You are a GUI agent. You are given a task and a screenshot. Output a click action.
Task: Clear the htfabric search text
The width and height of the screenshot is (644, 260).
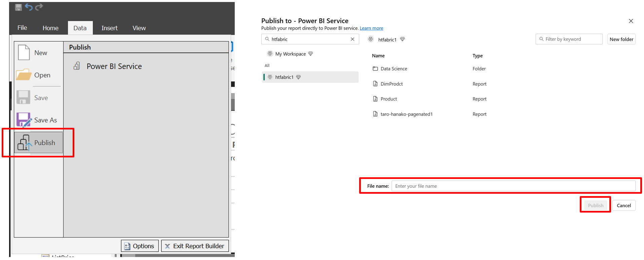352,39
